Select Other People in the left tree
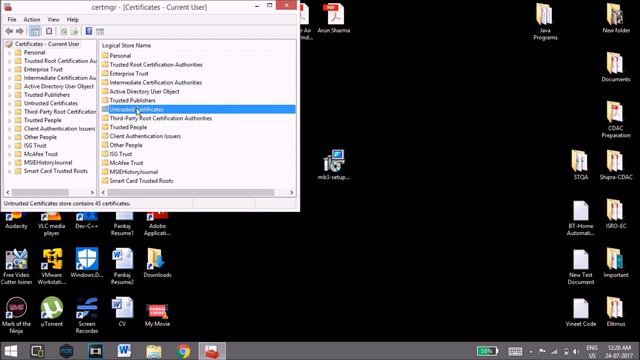 tap(40, 137)
